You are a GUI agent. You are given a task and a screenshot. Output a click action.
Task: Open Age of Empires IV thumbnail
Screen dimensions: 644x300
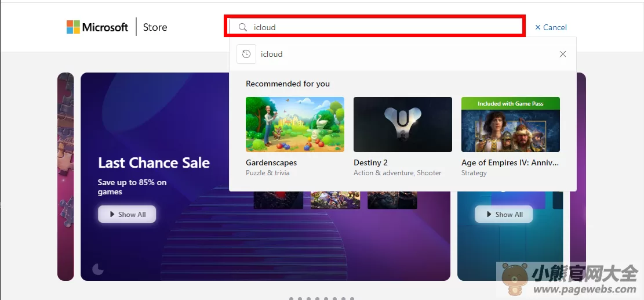(x=511, y=125)
